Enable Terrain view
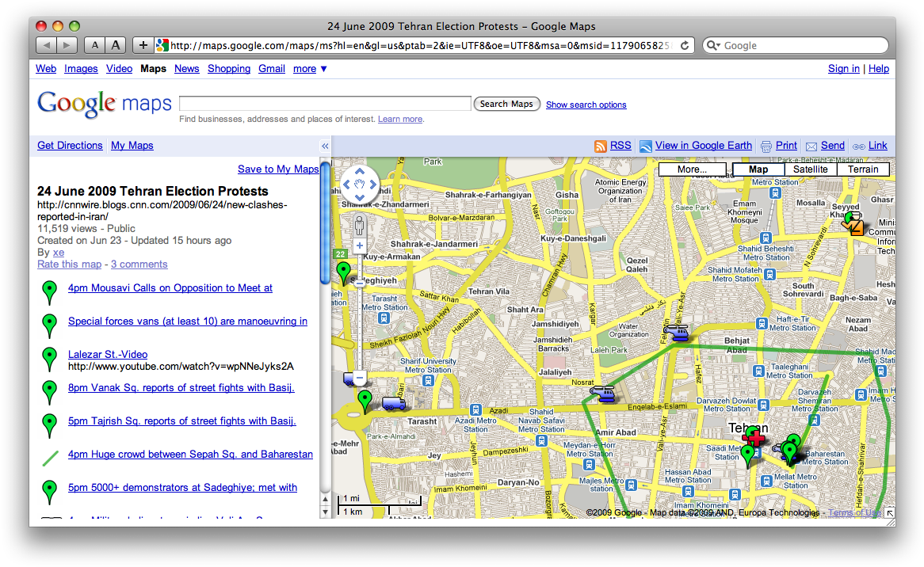Image resolution: width=924 pixels, height=567 pixels. coord(862,169)
